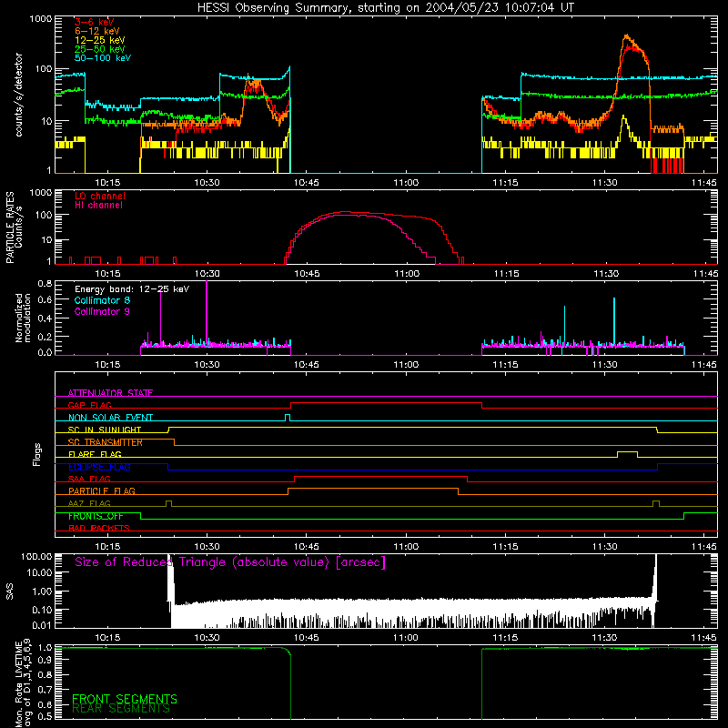The image size is (728, 728).
Task: Select the Collimator 9 legend entry
Action: point(102,311)
